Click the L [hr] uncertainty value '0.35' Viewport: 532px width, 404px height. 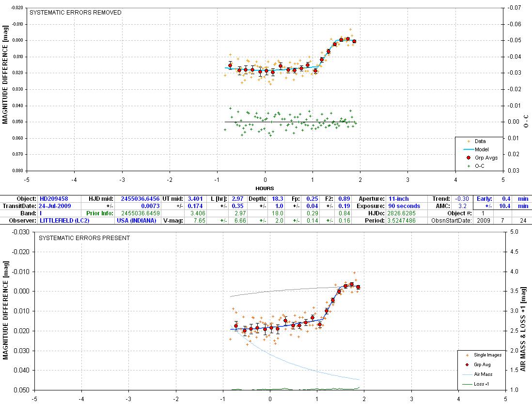coord(237,206)
